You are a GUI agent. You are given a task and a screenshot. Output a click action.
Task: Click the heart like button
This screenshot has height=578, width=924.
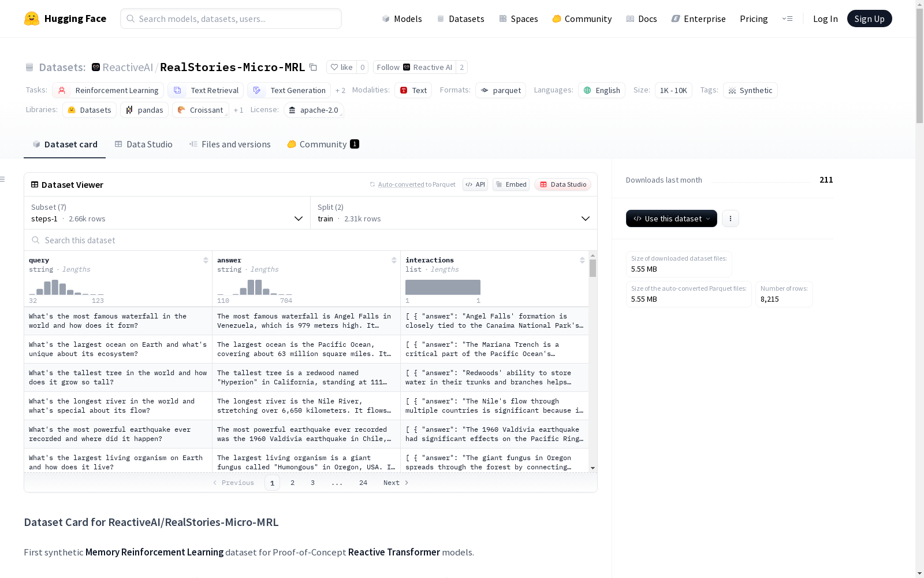(x=341, y=67)
